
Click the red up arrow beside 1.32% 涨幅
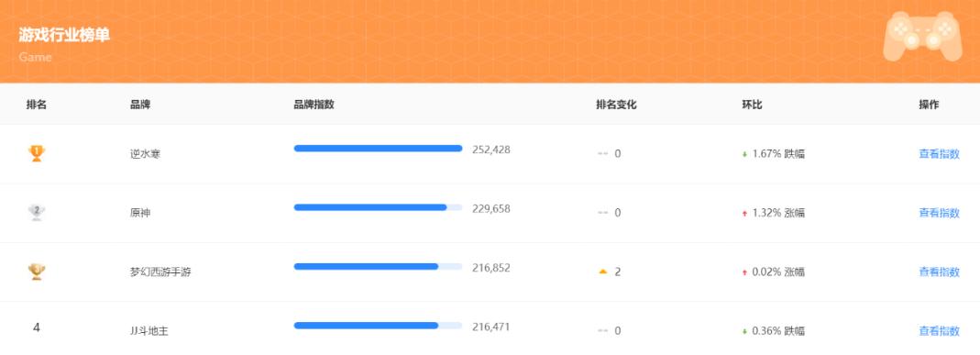(744, 213)
